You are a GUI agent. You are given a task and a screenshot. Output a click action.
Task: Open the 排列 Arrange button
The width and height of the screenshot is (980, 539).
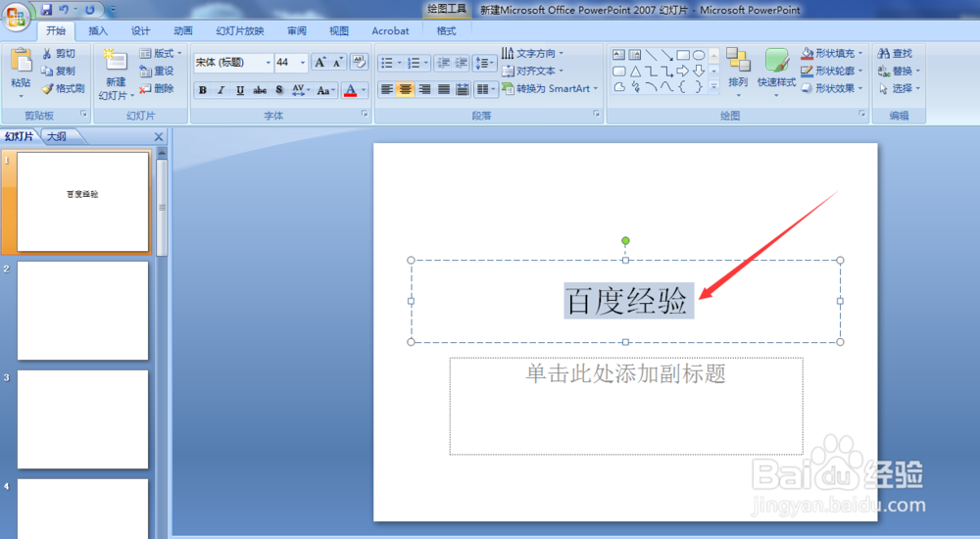click(738, 72)
